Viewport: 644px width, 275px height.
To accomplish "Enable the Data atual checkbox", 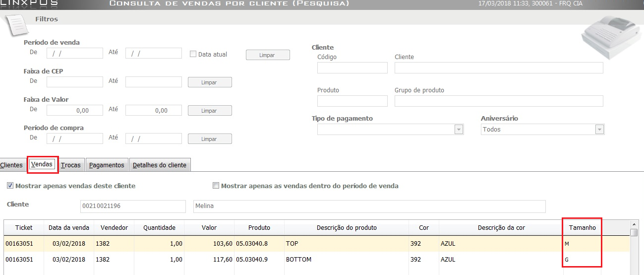I will 193,54.
